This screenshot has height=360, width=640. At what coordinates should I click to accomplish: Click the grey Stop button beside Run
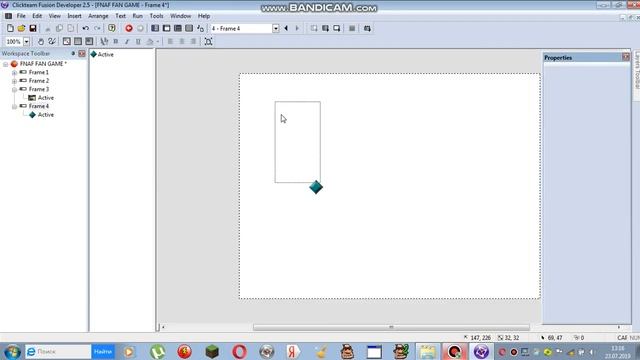(140, 29)
